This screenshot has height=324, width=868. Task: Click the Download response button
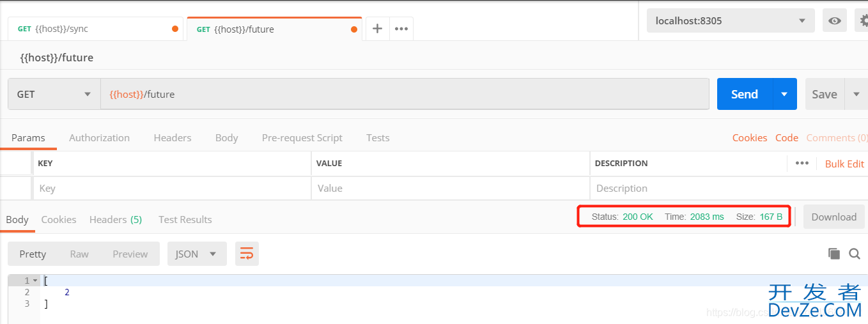[x=834, y=217]
